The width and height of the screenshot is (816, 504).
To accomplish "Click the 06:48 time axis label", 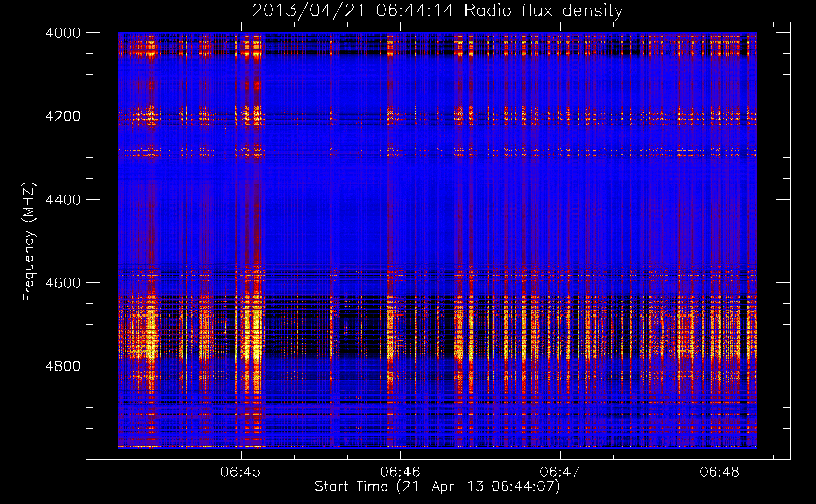I will click(719, 472).
